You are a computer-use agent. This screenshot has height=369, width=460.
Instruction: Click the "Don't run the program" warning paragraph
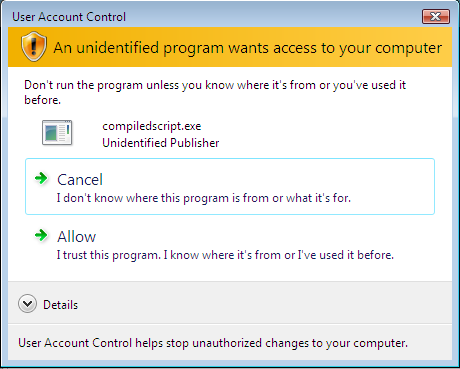coord(215,92)
